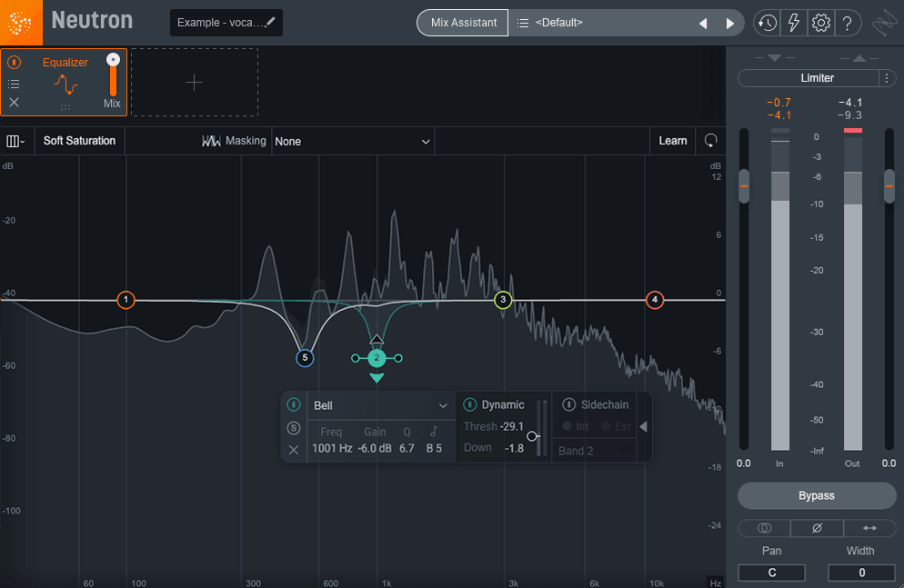Open settings gear icon
Screen dimensions: 904x588
(x=821, y=23)
